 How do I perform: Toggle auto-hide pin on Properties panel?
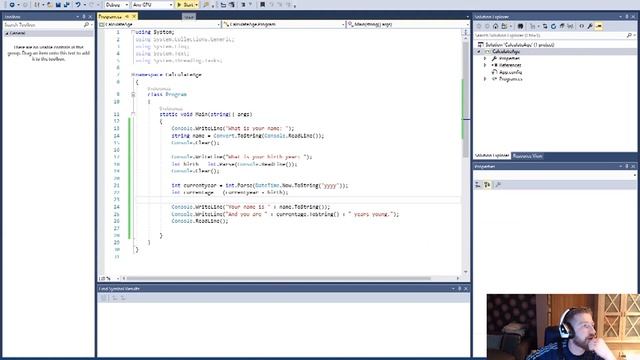(x=627, y=167)
